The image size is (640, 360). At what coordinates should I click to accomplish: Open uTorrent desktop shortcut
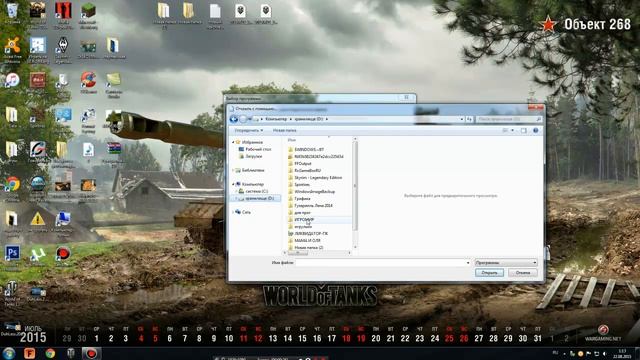(x=38, y=256)
